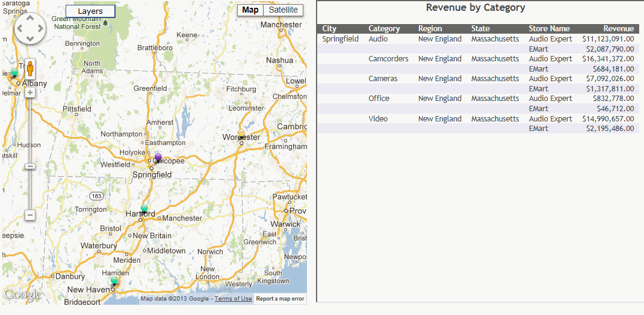Click revenue value $11,123,091.00

pos(608,39)
